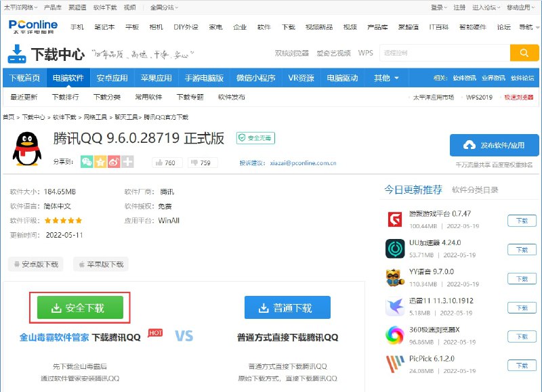Click the PConline logo
The height and width of the screenshot is (392, 542).
[33, 26]
